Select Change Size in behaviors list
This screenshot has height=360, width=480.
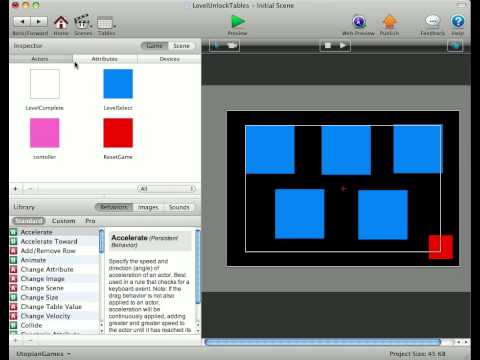tap(39, 297)
